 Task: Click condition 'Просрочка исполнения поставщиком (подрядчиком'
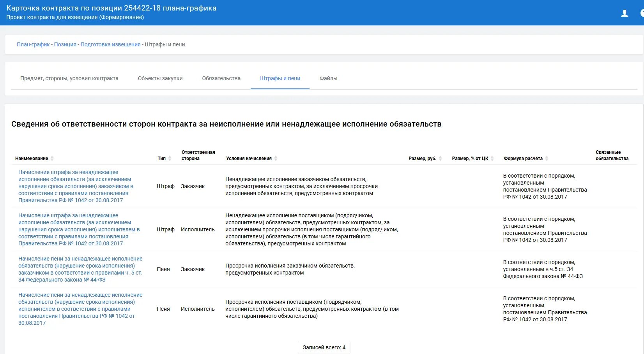312,309
